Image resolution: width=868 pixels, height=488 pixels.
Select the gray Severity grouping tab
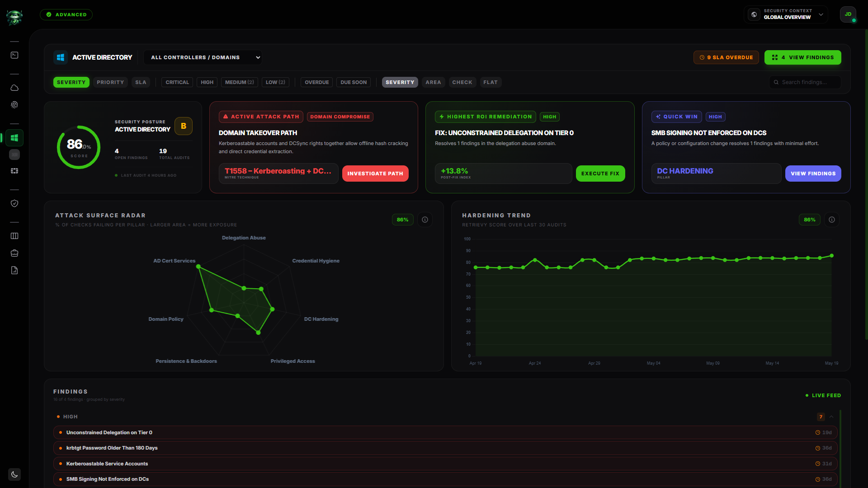coord(400,82)
